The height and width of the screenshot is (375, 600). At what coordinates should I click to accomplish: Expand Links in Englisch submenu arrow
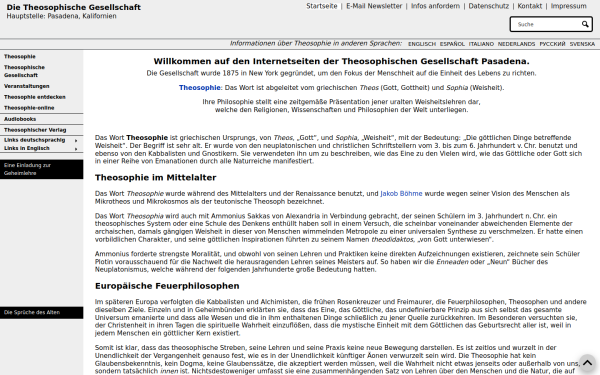click(76, 148)
